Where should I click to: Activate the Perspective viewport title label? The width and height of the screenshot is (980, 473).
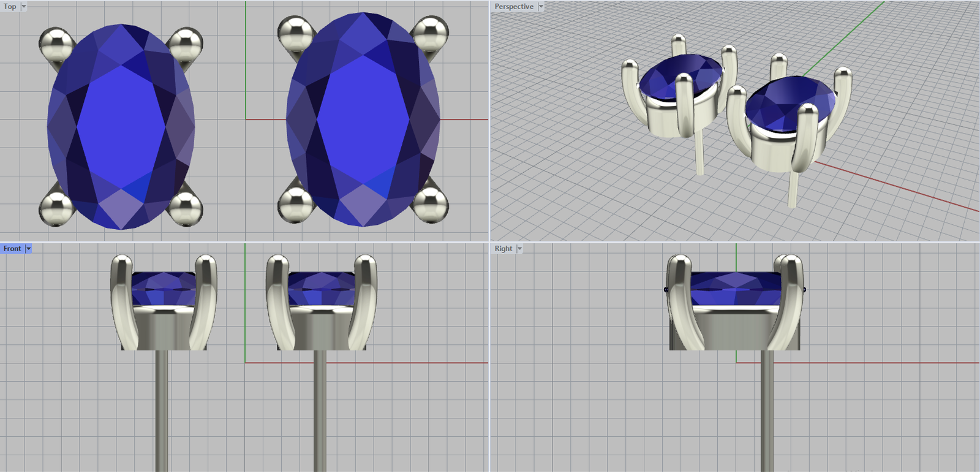tap(514, 7)
